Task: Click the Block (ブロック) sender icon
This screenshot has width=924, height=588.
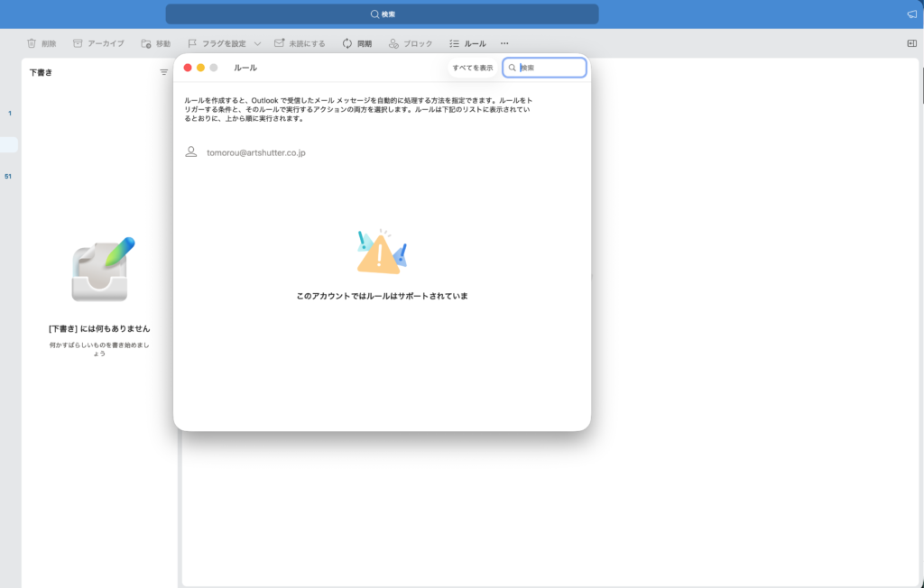Action: [x=393, y=43]
